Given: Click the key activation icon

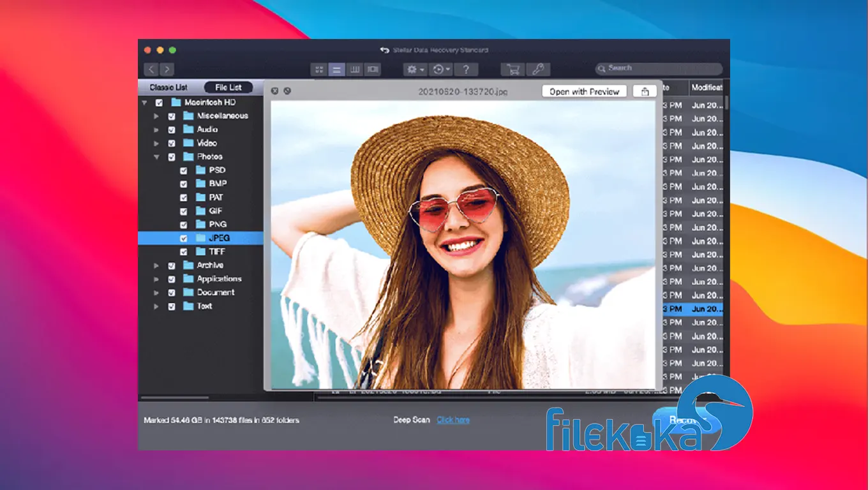Looking at the screenshot, I should (538, 69).
